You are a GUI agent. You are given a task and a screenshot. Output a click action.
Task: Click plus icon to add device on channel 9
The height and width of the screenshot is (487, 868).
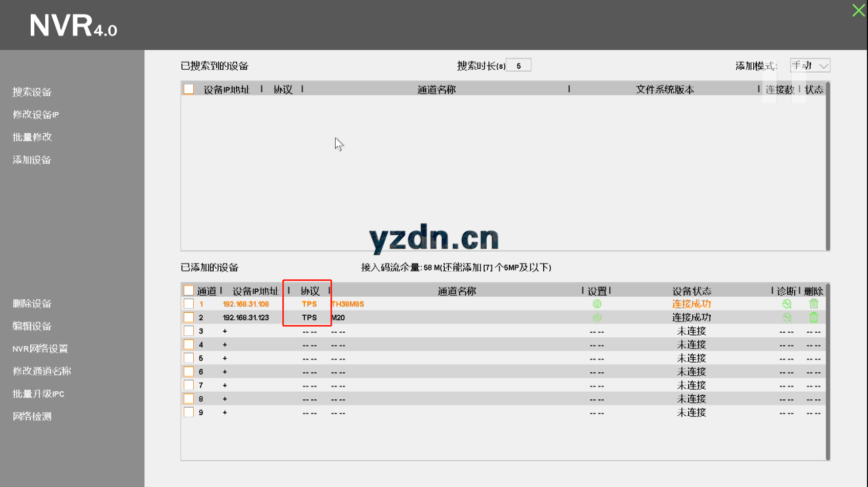pyautogui.click(x=224, y=412)
